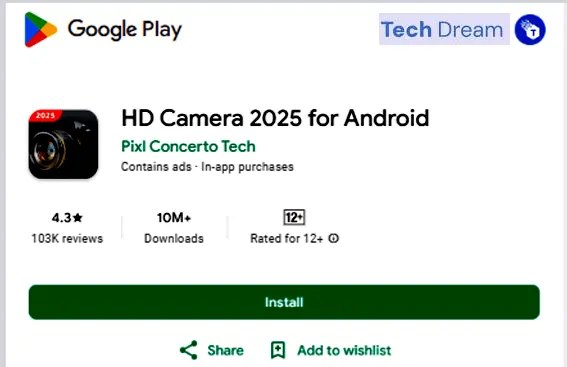Open the HD Camera 2025 app icon

click(x=63, y=144)
